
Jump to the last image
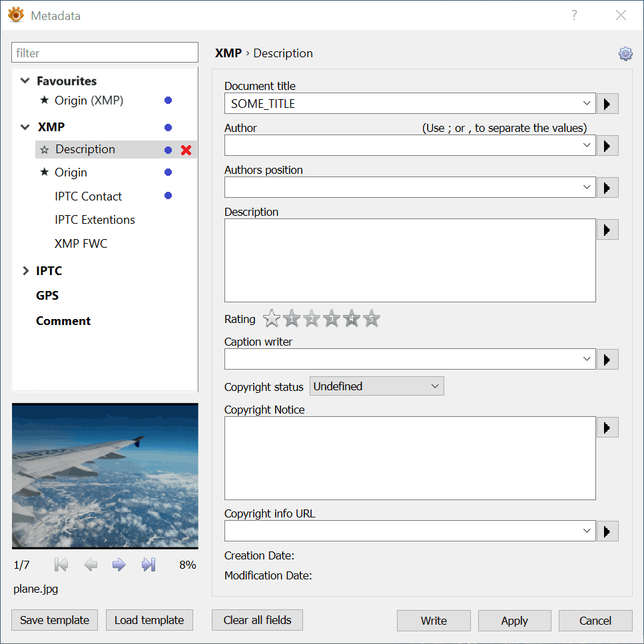[x=149, y=565]
